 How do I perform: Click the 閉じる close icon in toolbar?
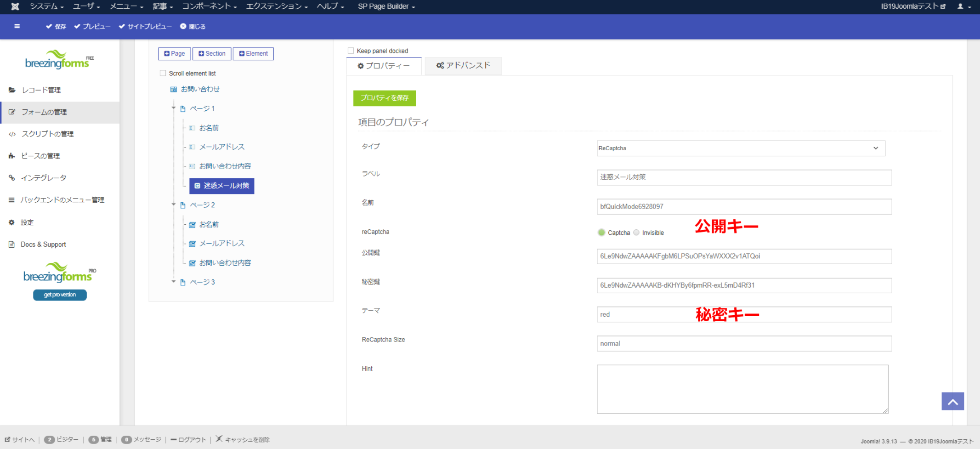point(183,27)
